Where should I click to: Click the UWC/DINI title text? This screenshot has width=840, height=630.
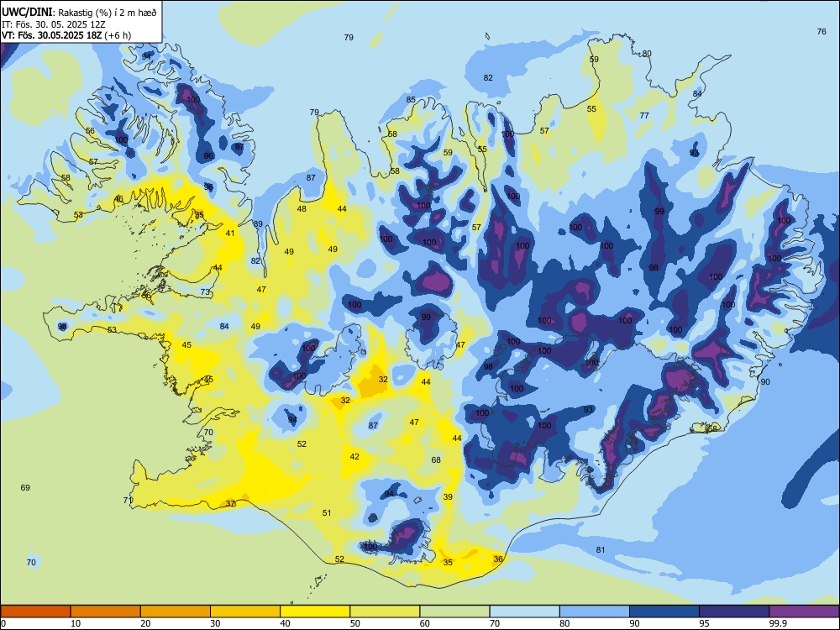pyautogui.click(x=28, y=13)
